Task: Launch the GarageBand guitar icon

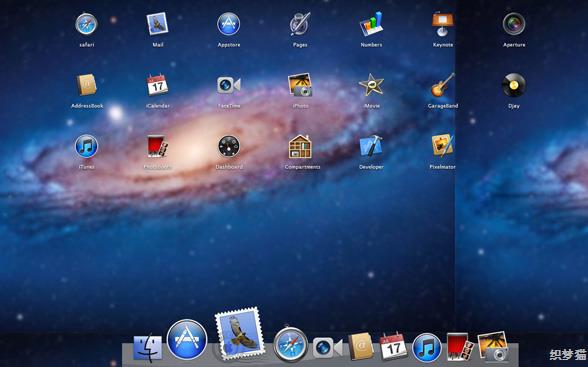Action: (x=442, y=85)
